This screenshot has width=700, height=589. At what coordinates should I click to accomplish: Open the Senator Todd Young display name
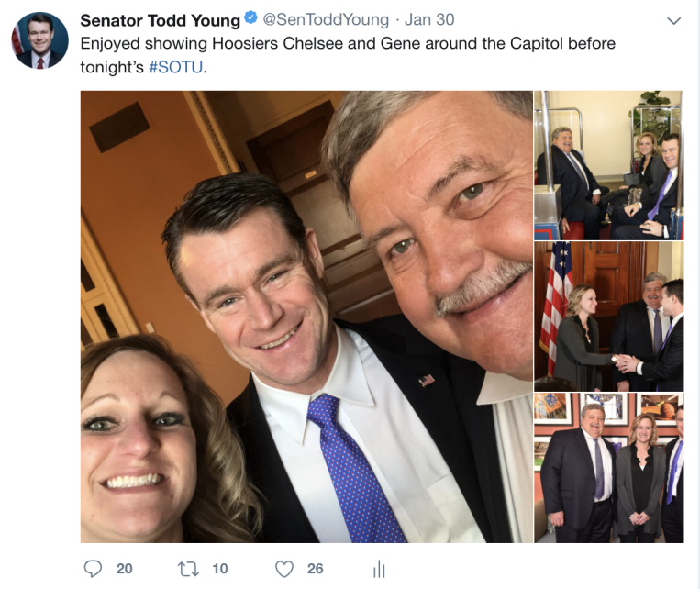161,20
